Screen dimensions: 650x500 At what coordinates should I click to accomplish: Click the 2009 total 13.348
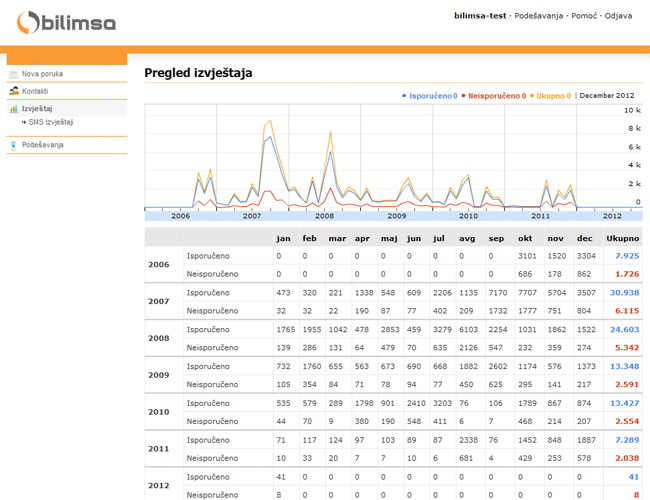624,367
